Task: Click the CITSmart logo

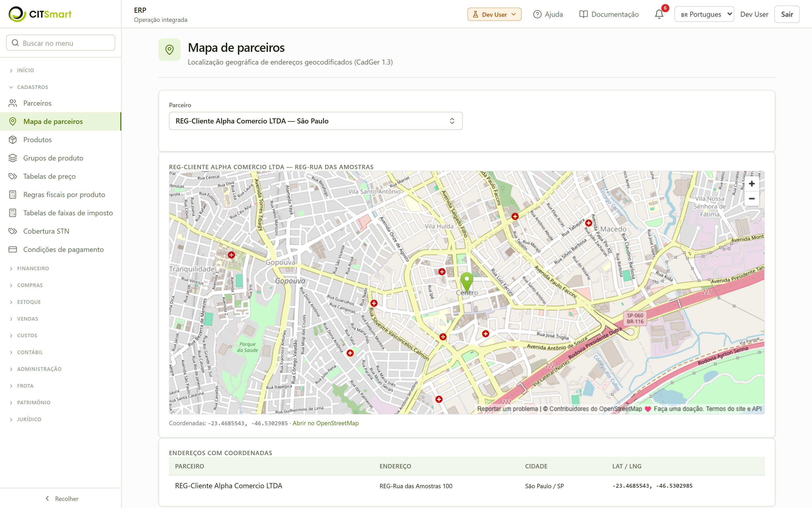Action: (x=40, y=14)
